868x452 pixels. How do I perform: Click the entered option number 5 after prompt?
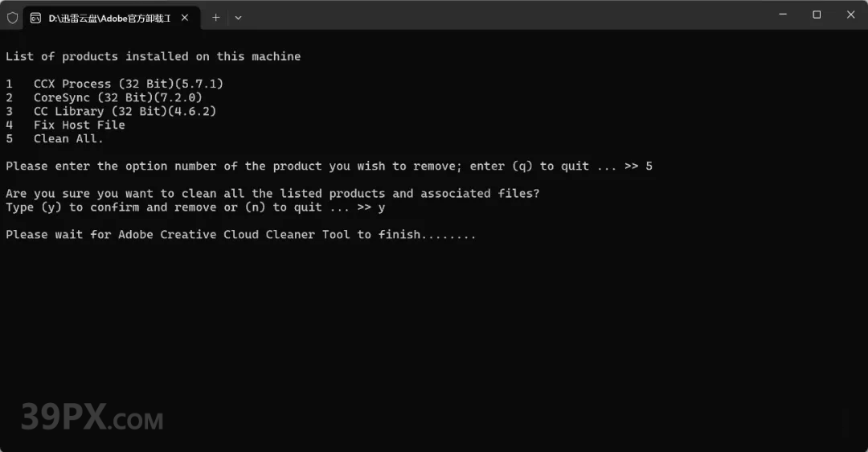coord(649,166)
